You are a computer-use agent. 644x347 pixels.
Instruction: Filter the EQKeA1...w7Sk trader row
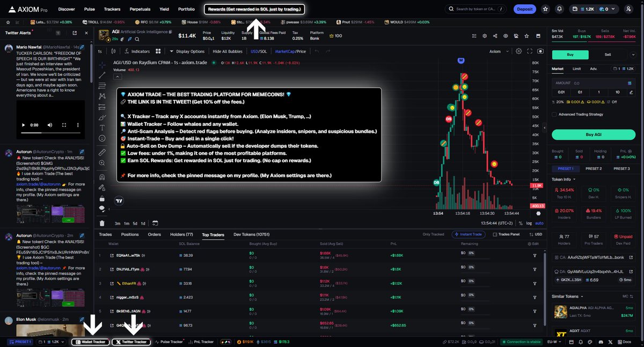tap(535, 255)
